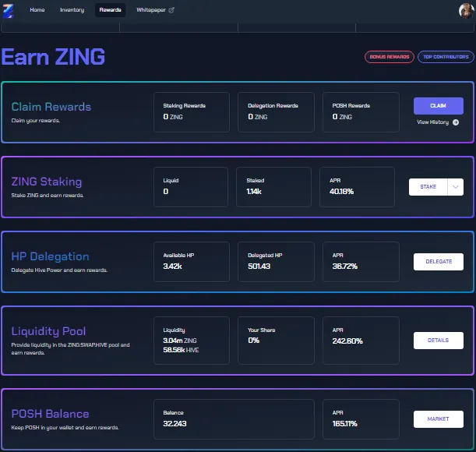Click the POSH Balance MARKET button
The width and height of the screenshot is (476, 452).
pyautogui.click(x=439, y=419)
